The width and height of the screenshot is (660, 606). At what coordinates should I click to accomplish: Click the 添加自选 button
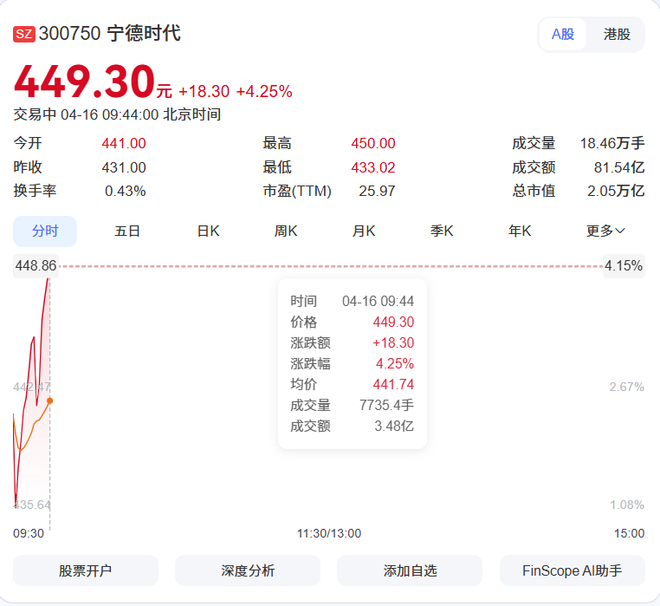pyautogui.click(x=410, y=571)
